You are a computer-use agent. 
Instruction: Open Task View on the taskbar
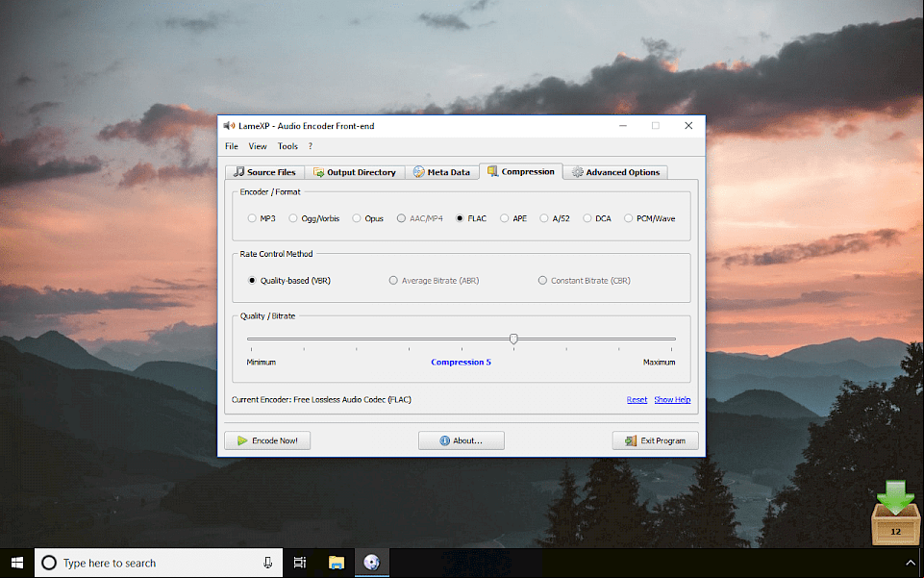(300, 563)
